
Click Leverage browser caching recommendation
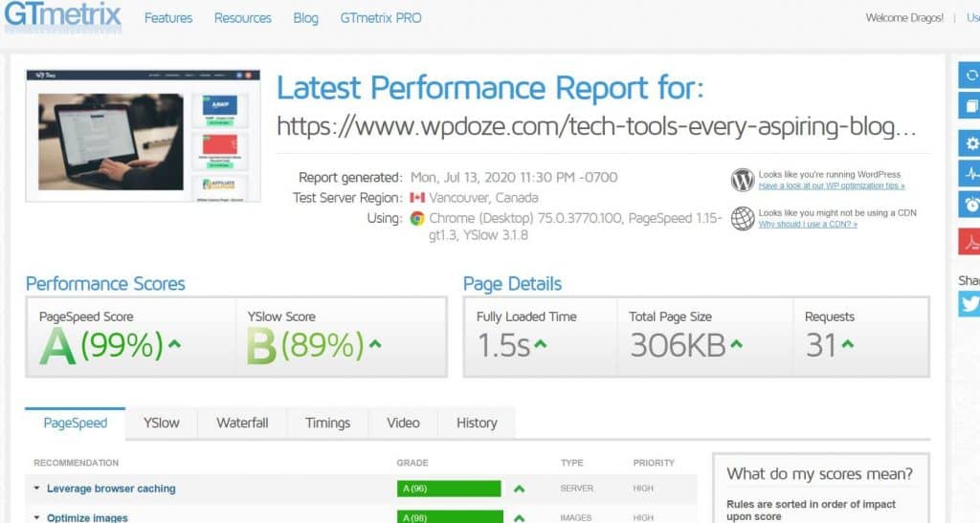point(111,489)
